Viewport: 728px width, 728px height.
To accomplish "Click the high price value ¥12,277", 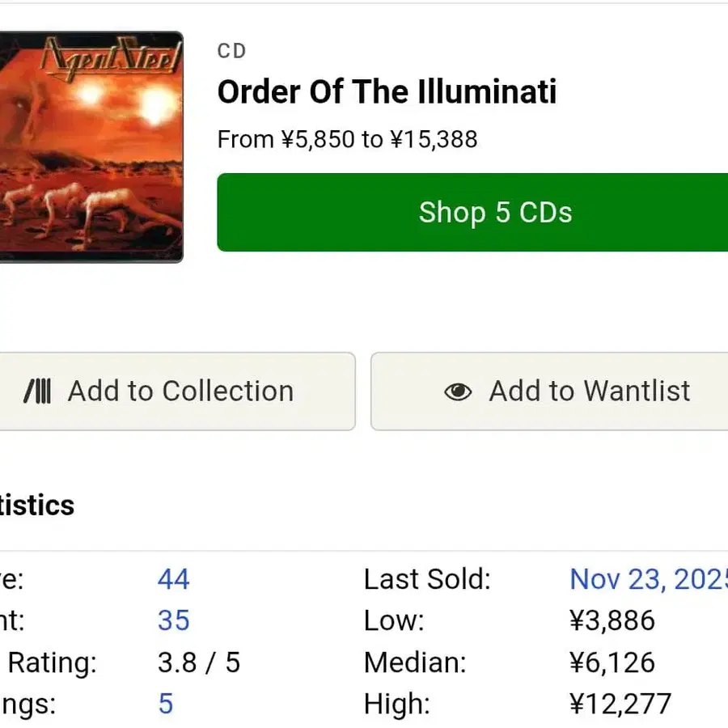I will (x=620, y=704).
